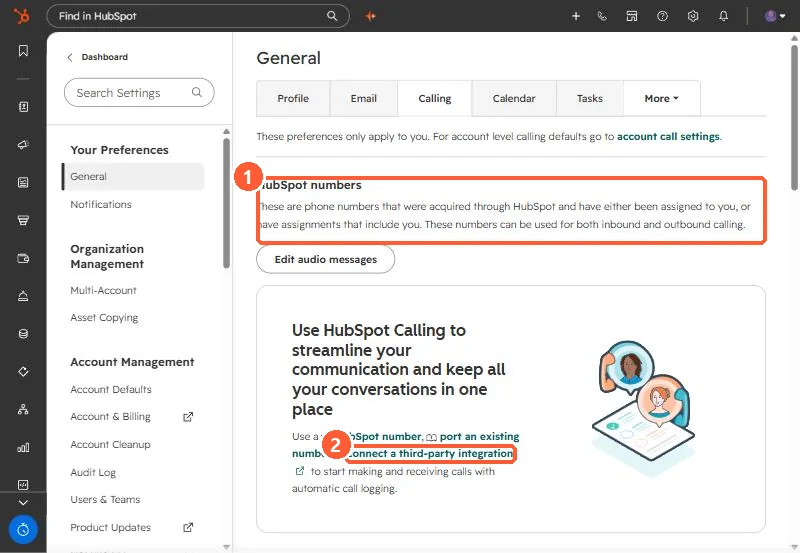Image resolution: width=800 pixels, height=553 pixels.
Task: Click the Search Settings magnifier icon
Action: 196,92
